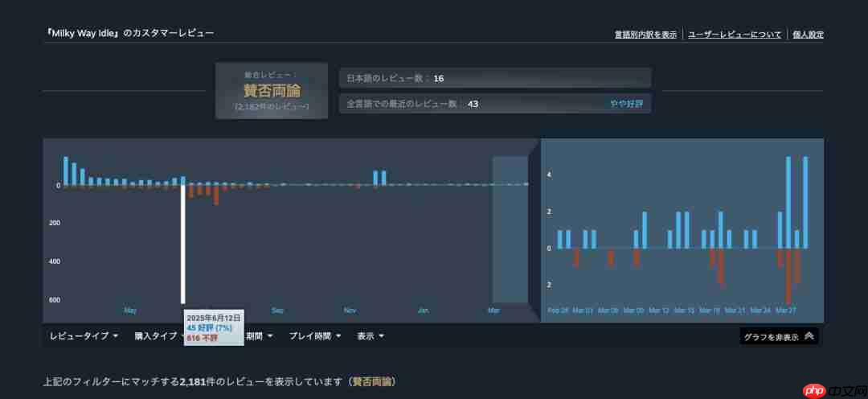Image resolution: width=868 pixels, height=399 pixels.
Task: Click the Sep label on overview graph axis
Action: pos(277,311)
